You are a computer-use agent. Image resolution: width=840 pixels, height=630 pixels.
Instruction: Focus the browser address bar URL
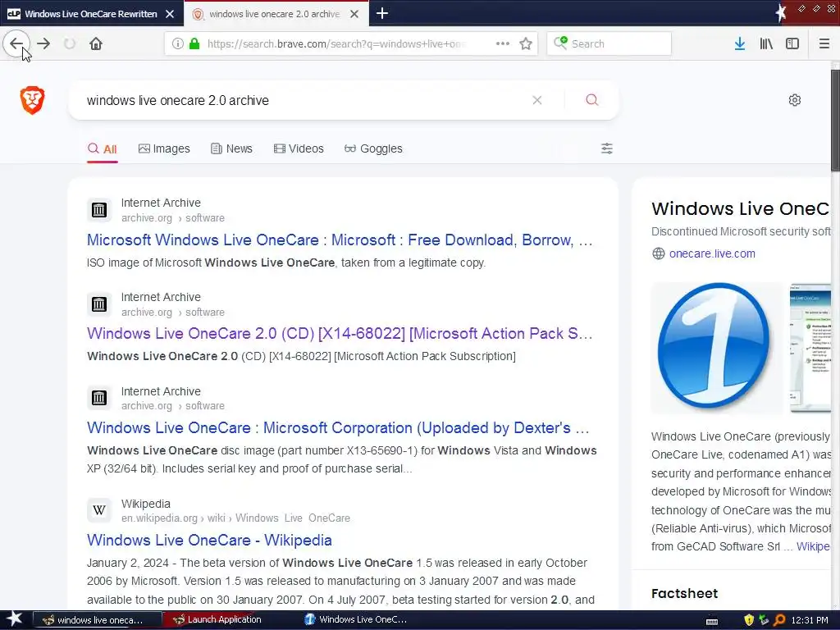[337, 43]
